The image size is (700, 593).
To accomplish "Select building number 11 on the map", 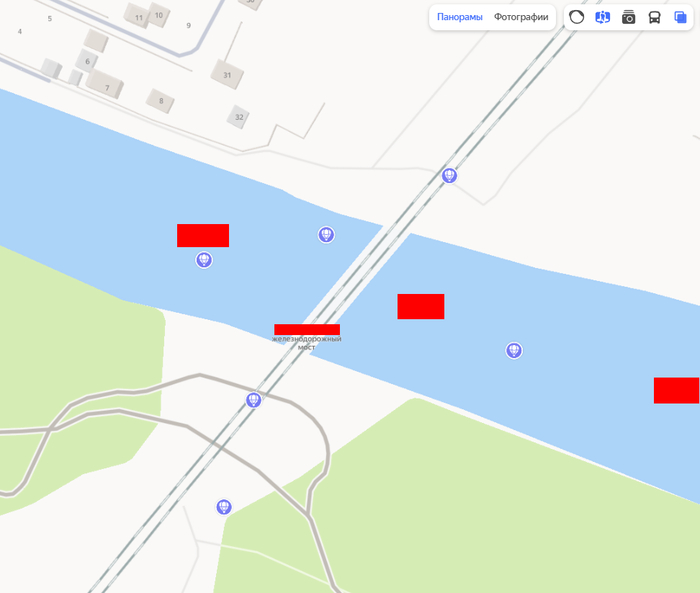I will pyautogui.click(x=138, y=17).
